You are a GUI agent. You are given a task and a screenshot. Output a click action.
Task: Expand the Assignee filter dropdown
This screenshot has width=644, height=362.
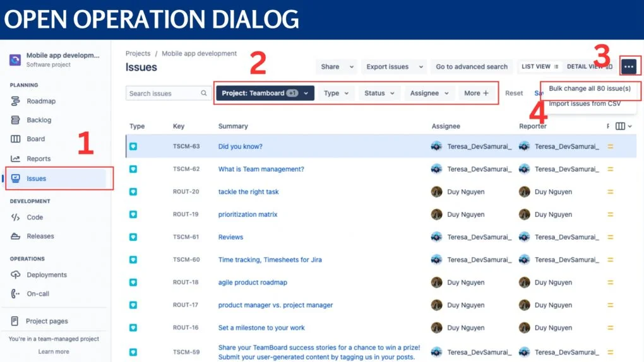[x=429, y=93]
